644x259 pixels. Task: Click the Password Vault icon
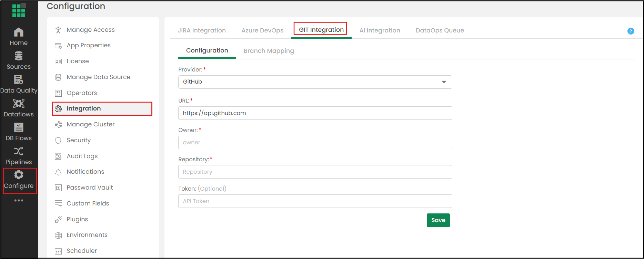[x=58, y=188]
